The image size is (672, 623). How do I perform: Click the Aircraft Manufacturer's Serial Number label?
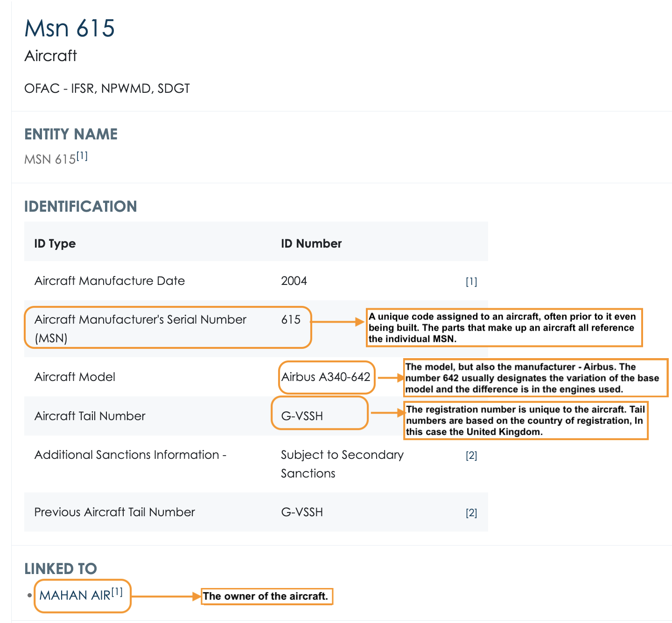click(140, 328)
